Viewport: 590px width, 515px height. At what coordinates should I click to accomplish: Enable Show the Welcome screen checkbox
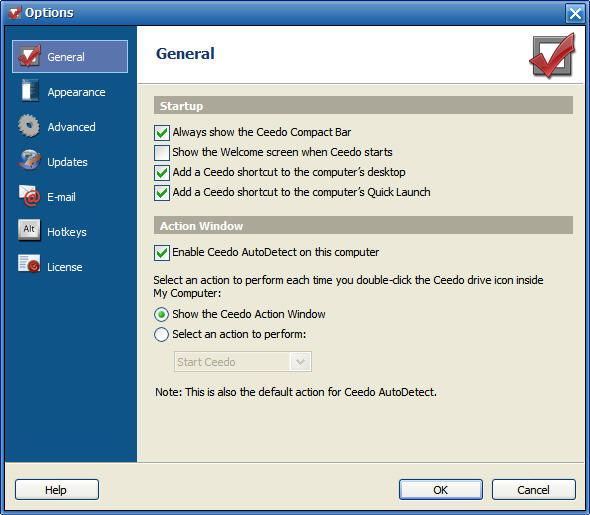click(x=162, y=153)
